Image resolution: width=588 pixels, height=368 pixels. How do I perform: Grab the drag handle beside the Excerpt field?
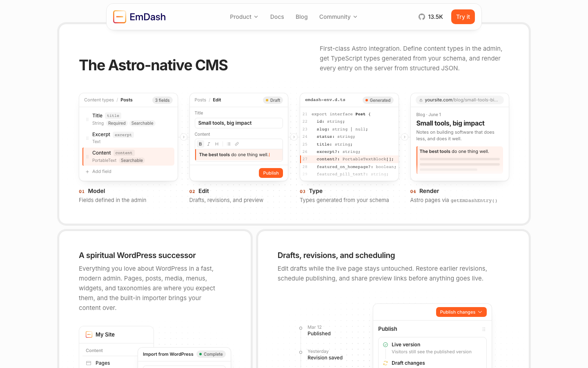[x=87, y=138]
